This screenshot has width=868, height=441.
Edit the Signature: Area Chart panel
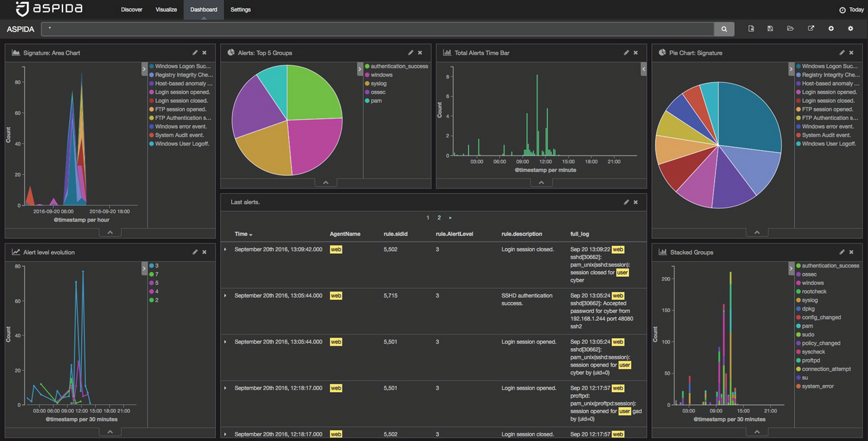pyautogui.click(x=195, y=53)
